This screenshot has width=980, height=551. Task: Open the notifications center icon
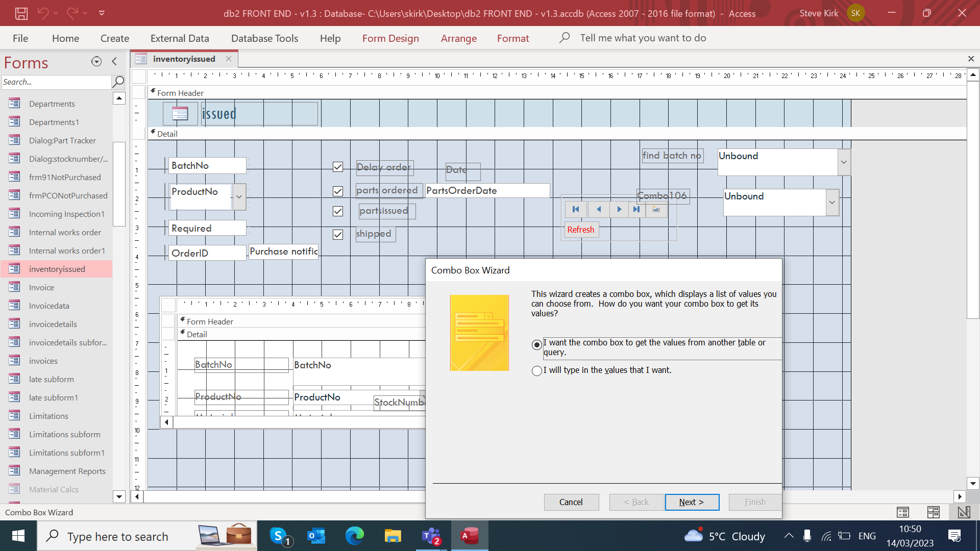tap(954, 536)
